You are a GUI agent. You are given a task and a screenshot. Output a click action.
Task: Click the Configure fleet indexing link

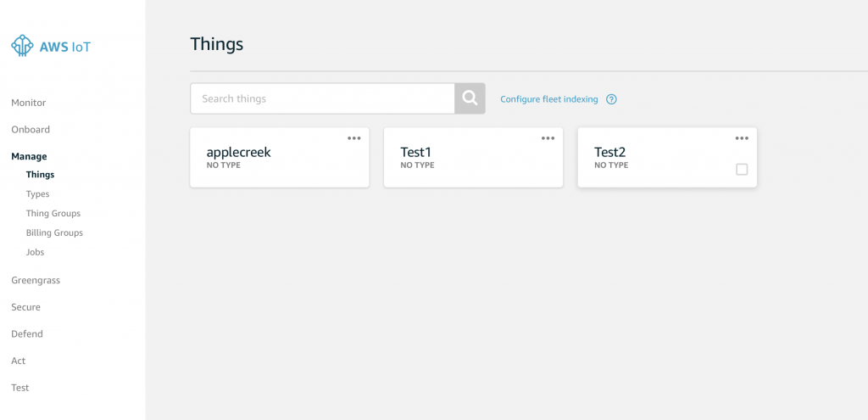point(549,99)
